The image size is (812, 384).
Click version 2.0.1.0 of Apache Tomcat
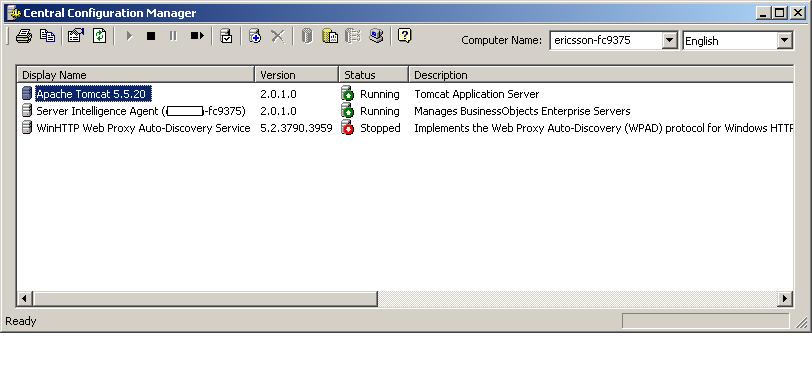tap(278, 94)
